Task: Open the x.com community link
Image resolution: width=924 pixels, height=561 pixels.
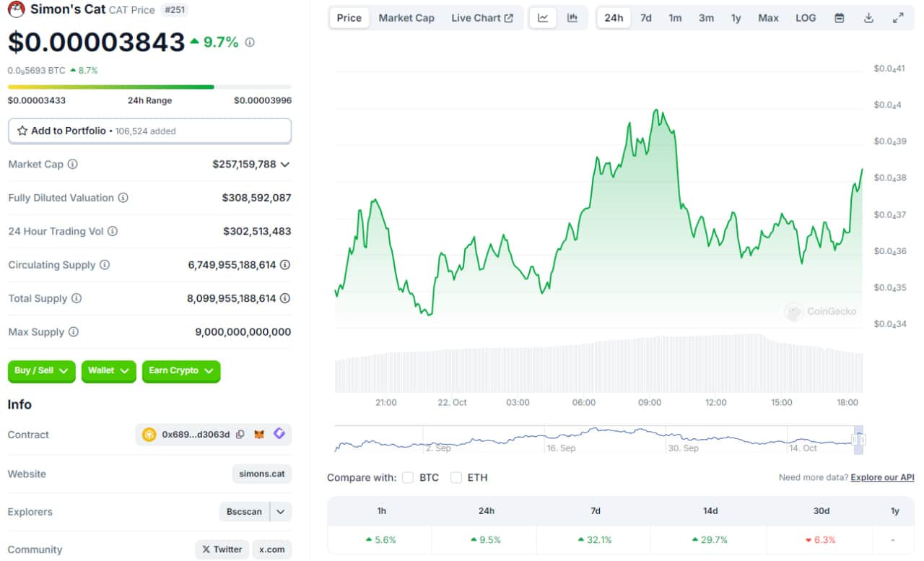Action: click(272, 549)
